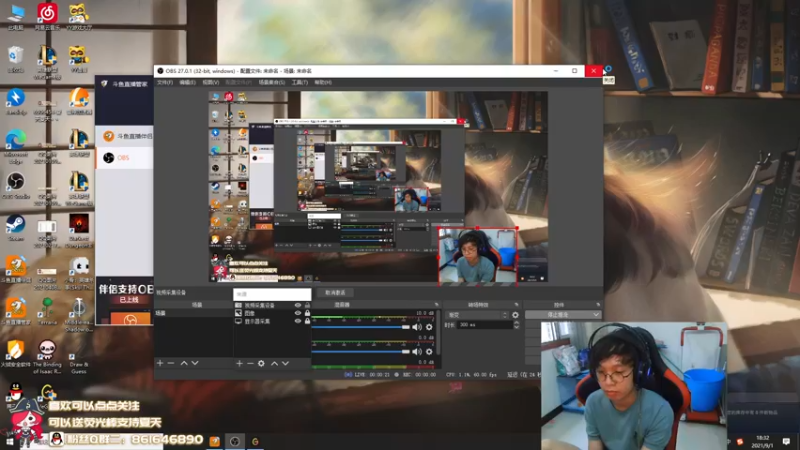The width and height of the screenshot is (800, 450).
Task: Open the 文件(F) menu in OBS
Action: 165,82
